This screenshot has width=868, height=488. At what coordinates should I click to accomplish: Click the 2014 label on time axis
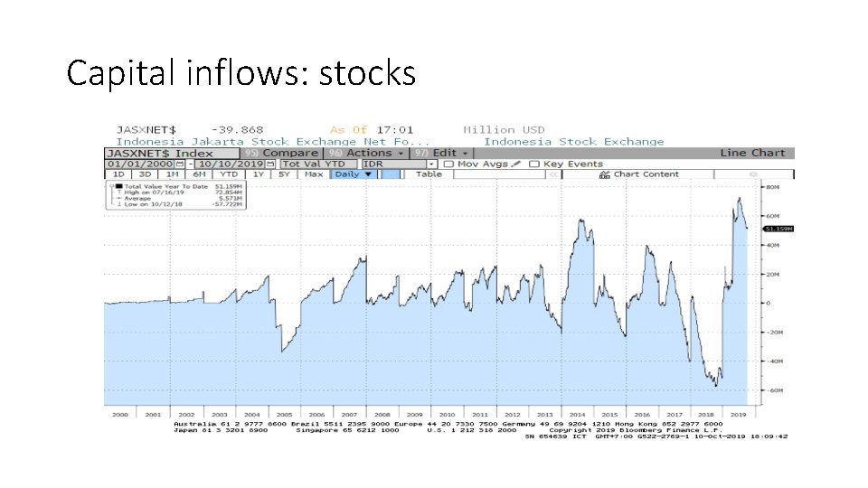(x=577, y=415)
